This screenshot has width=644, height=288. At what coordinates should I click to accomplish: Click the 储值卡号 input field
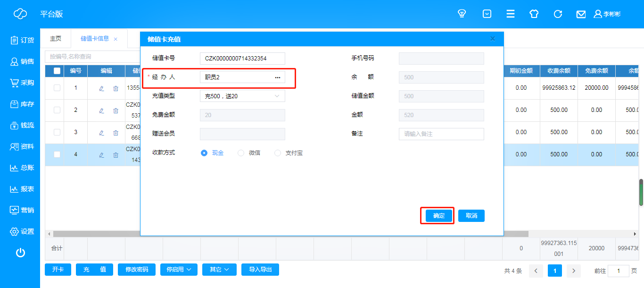tap(242, 59)
